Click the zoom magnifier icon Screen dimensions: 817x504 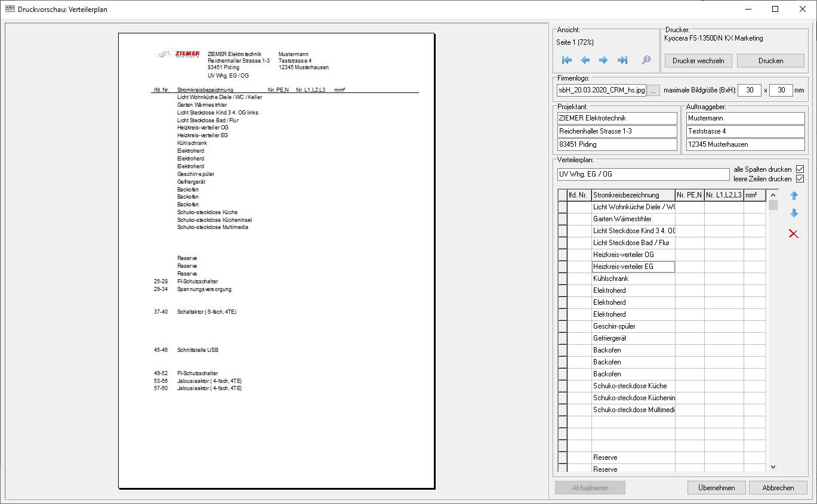coord(646,60)
